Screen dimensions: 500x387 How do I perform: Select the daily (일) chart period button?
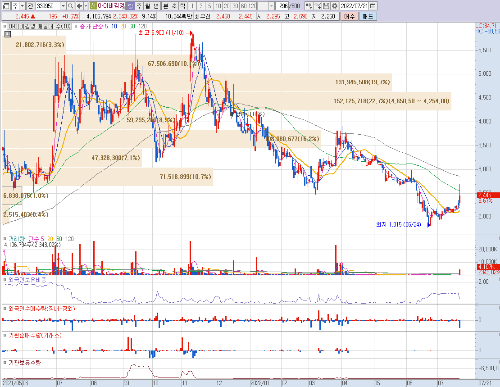pyautogui.click(x=131, y=6)
